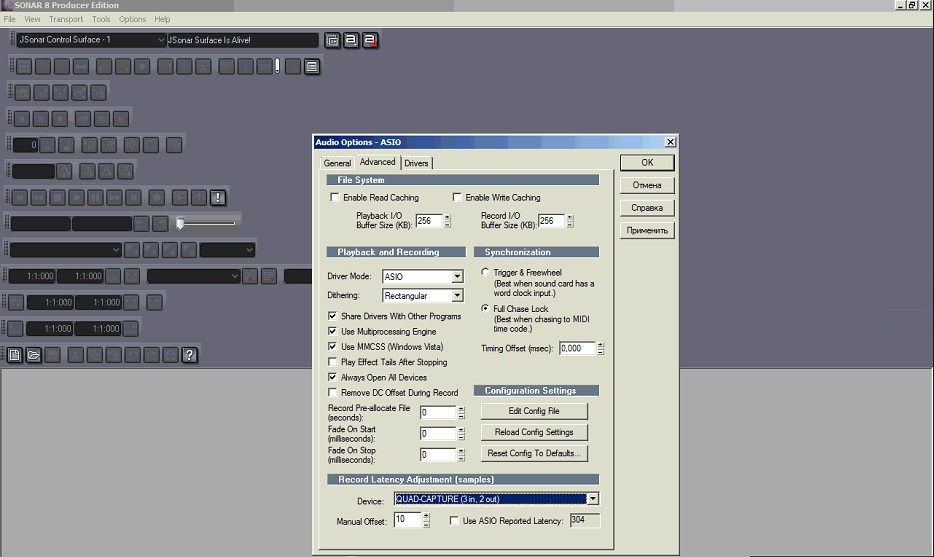Open the control surface properties icon
The height and width of the screenshot is (557, 934).
coord(332,40)
